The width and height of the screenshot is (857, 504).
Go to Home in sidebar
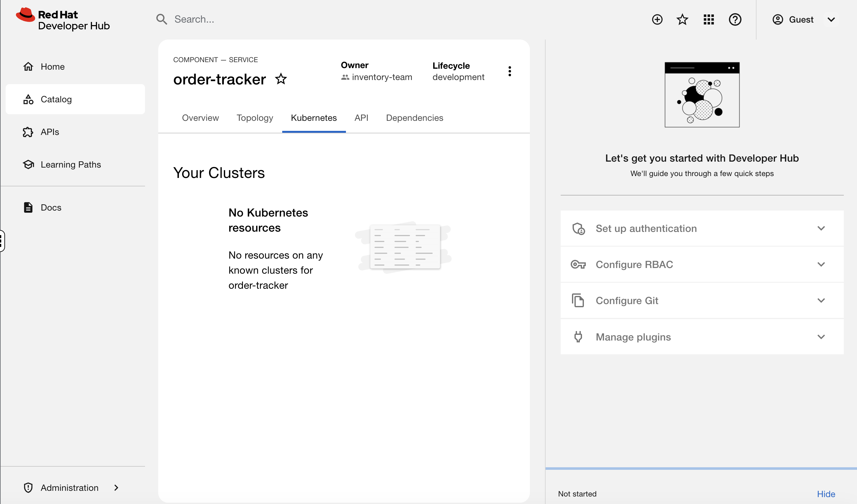pyautogui.click(x=75, y=67)
